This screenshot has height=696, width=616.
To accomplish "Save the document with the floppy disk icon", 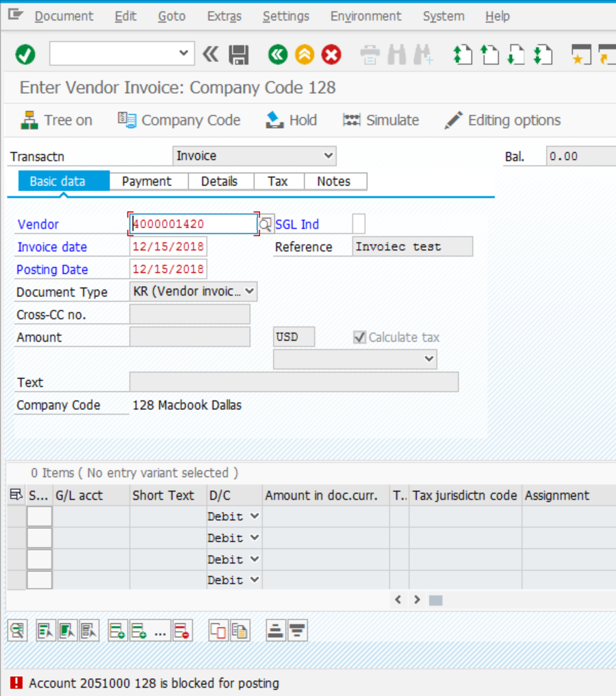I will coord(239,55).
